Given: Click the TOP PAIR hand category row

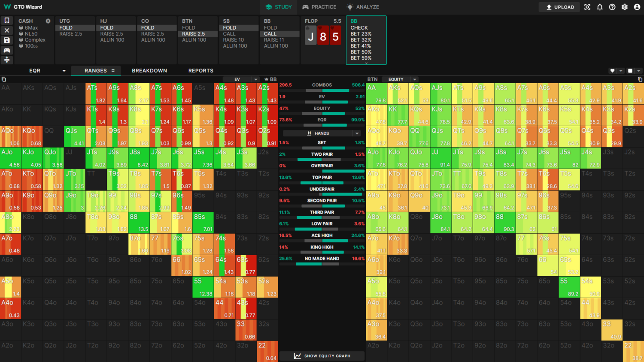Looking at the screenshot, I should (322, 179).
